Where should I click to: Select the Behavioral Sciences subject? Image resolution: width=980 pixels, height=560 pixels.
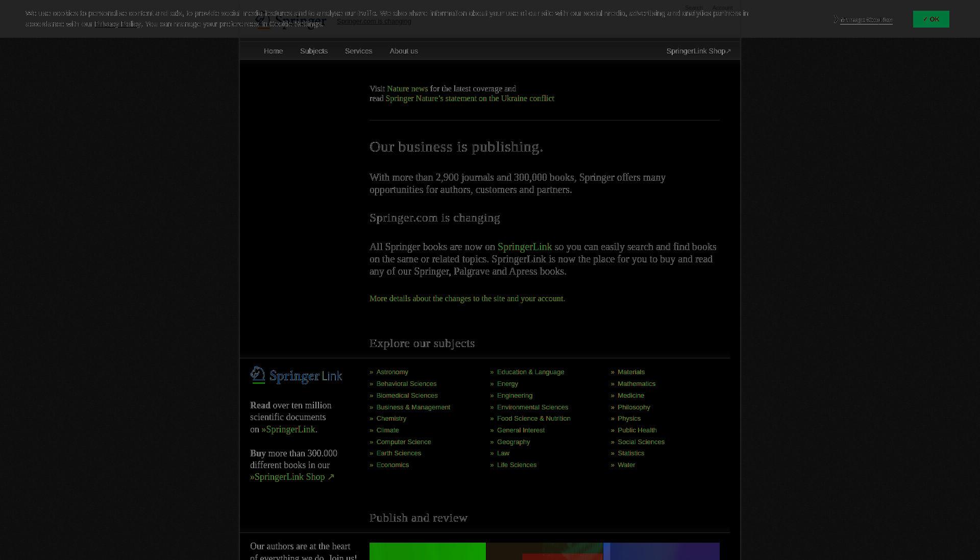(406, 384)
